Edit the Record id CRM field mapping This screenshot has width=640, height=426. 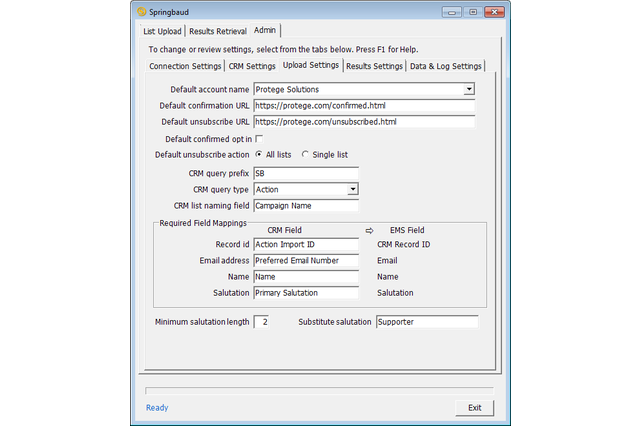(x=305, y=244)
